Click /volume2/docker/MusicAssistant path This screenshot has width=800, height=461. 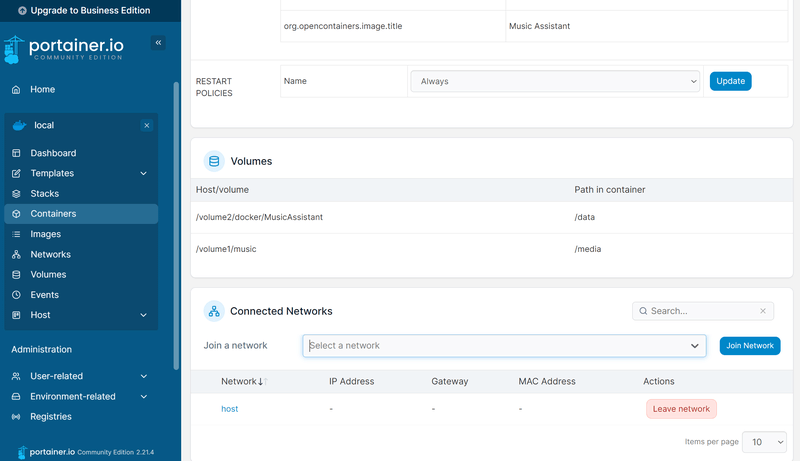pos(259,217)
